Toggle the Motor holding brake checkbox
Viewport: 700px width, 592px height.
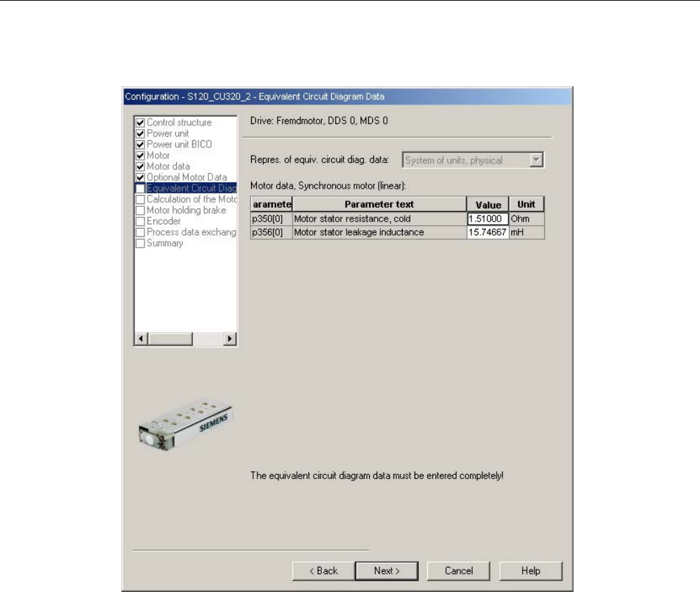point(140,210)
